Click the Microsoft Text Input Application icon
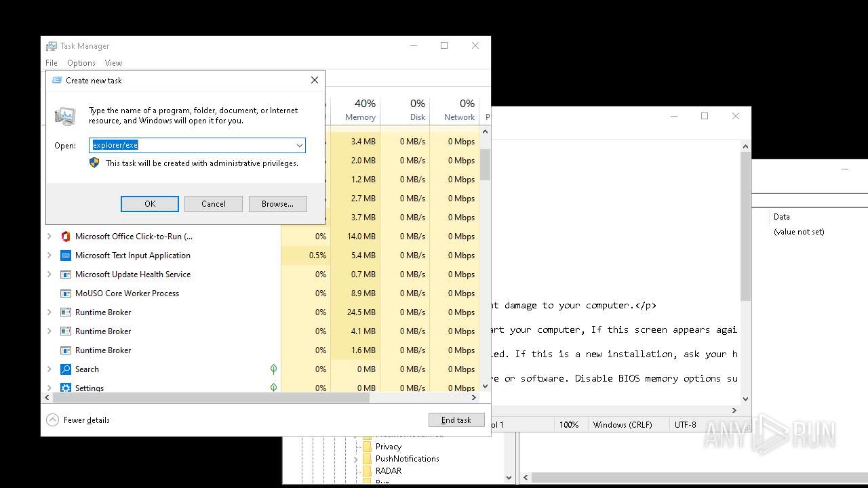This screenshot has width=868, height=488. tap(66, 256)
